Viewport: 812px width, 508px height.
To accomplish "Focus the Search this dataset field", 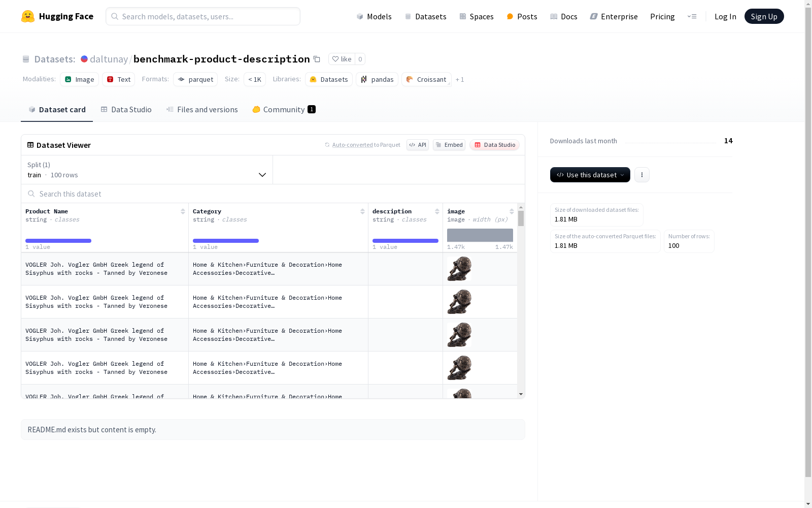I will pyautogui.click(x=273, y=194).
